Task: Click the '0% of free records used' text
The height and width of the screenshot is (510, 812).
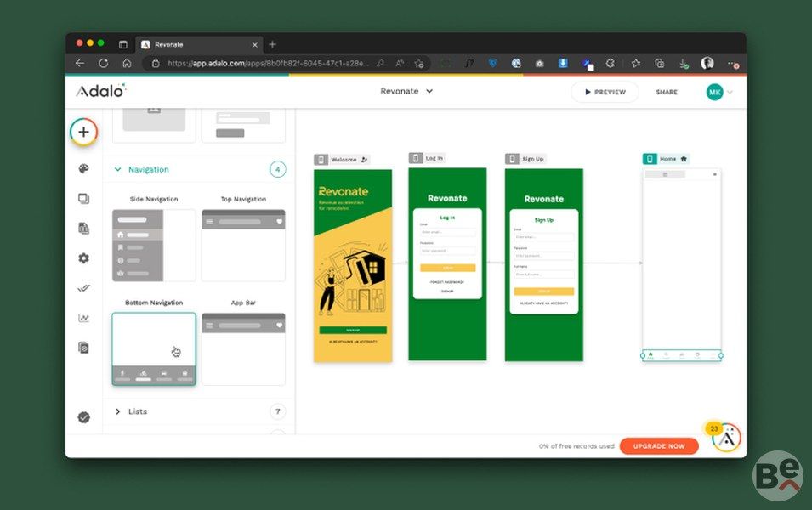Action: (x=576, y=445)
